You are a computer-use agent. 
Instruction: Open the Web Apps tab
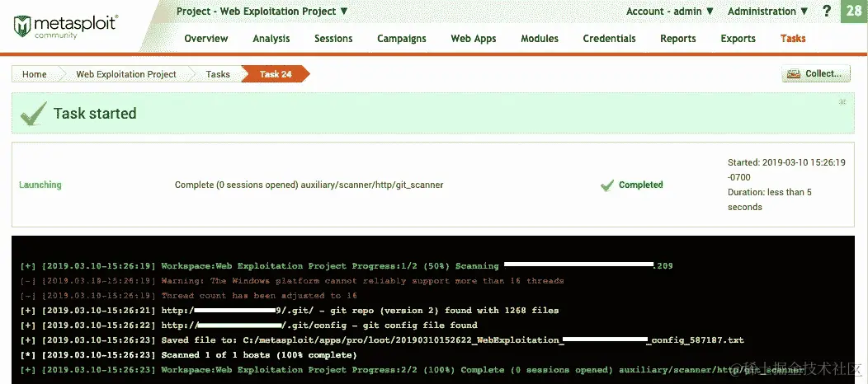point(474,39)
